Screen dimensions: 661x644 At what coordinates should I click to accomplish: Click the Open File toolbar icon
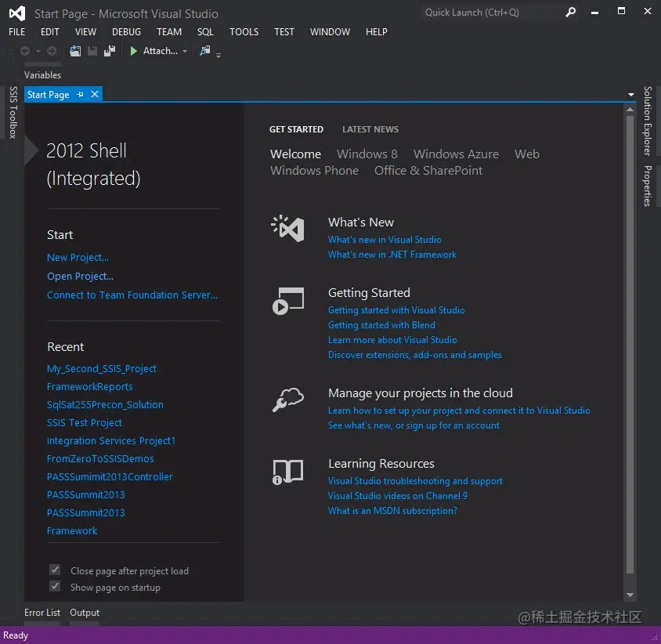tap(75, 51)
